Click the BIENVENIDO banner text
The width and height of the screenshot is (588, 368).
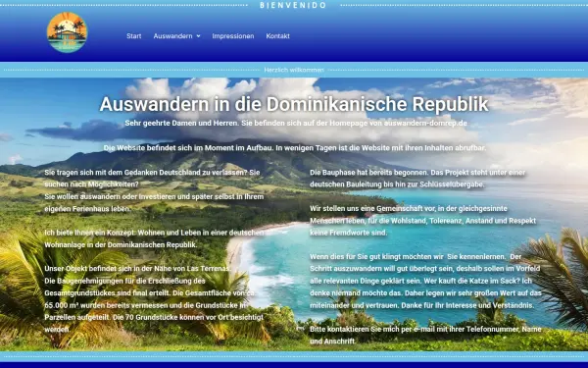293,5
